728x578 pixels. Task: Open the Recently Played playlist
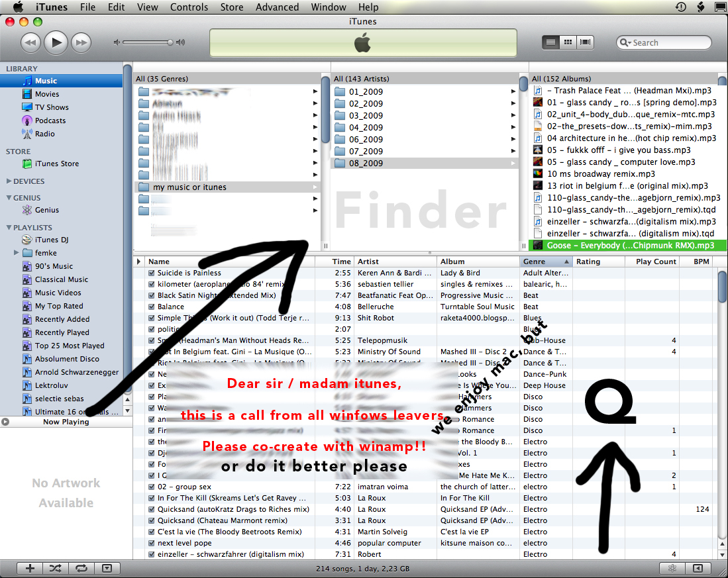click(x=62, y=332)
